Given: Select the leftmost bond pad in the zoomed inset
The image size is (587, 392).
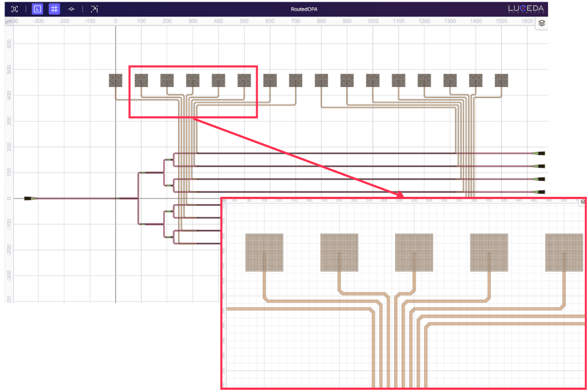Looking at the screenshot, I should pyautogui.click(x=264, y=252).
